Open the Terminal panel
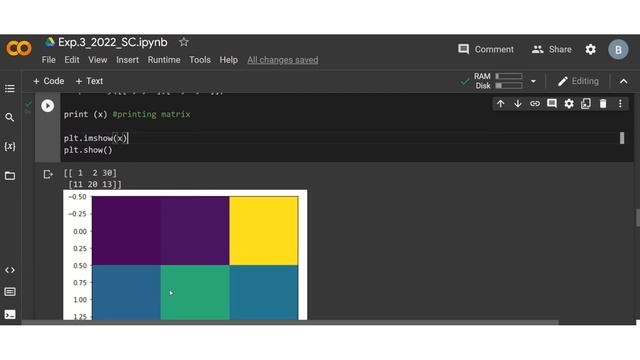Screen dimensions: 640x360 pyautogui.click(x=10, y=314)
